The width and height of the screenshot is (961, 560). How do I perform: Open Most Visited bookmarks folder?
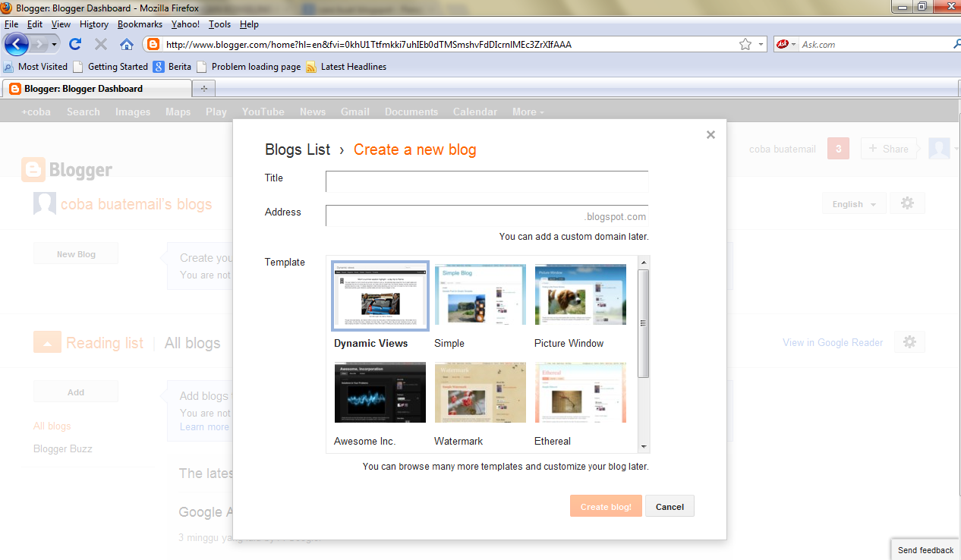click(36, 67)
